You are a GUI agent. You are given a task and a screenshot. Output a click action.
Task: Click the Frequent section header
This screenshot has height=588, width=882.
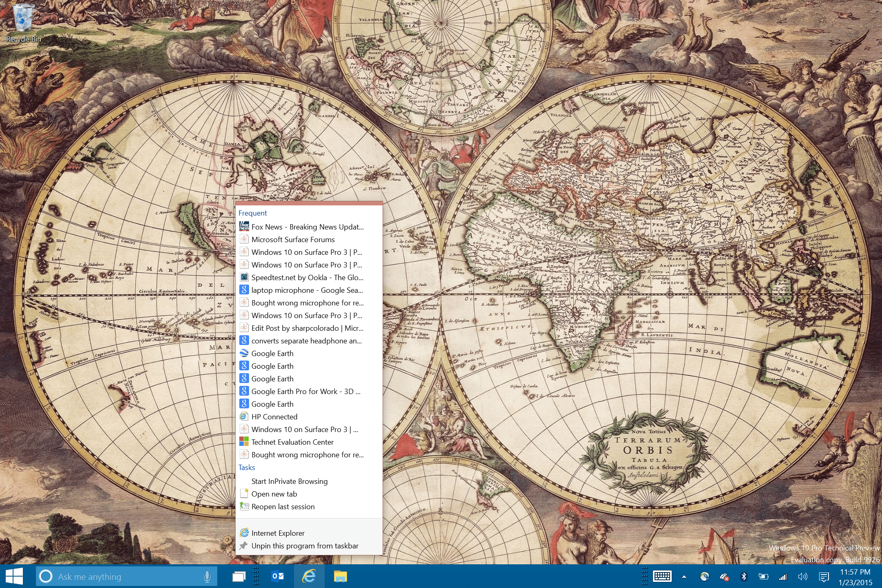[x=252, y=213]
